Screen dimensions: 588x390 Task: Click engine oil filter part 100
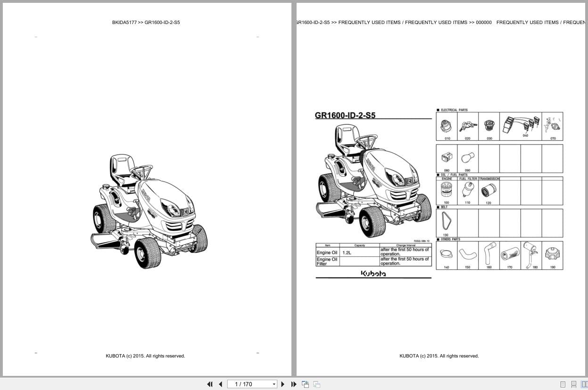tap(447, 190)
